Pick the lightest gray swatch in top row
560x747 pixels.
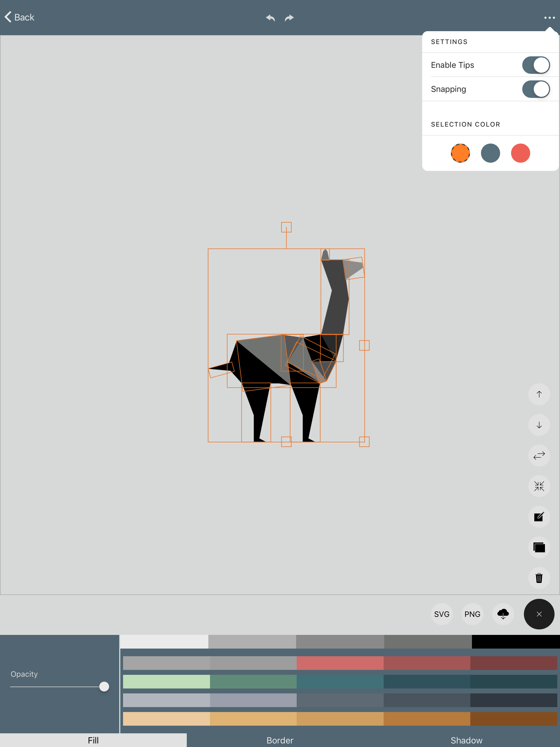click(x=164, y=642)
